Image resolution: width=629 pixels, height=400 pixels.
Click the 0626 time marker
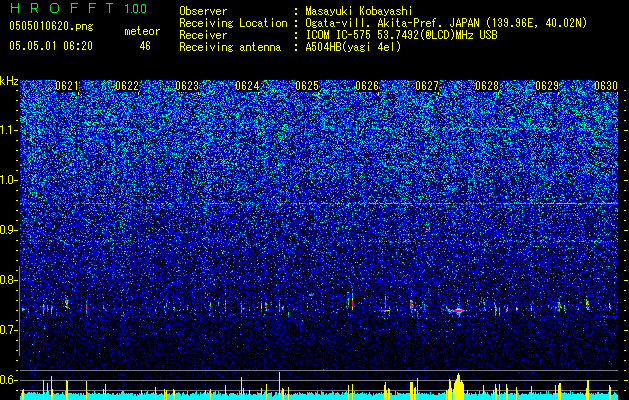[367, 86]
